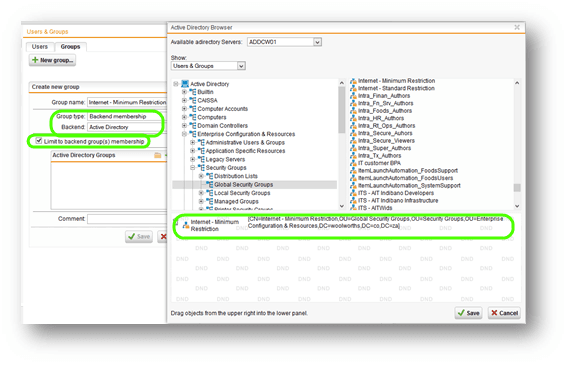Viewport: 568px width, 366px height.
Task: Select Intra_Fn_Srv_Authors in the list
Action: [385, 103]
